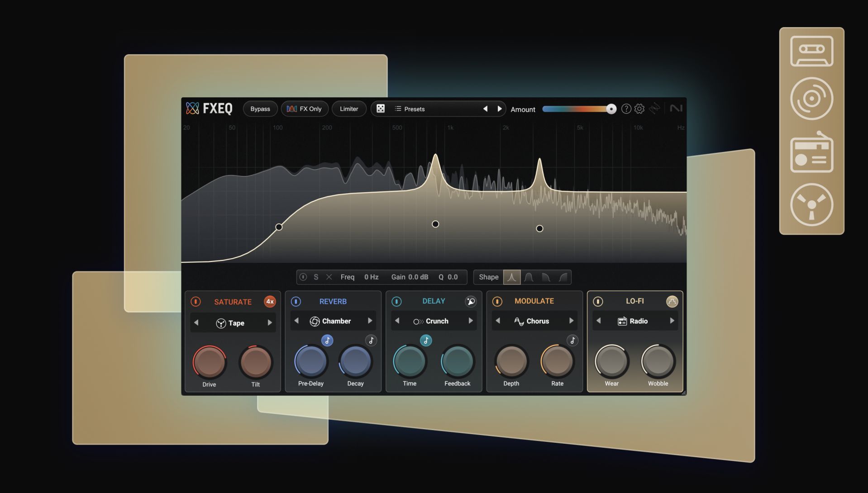Select the tape reel icon in side panel
This screenshot has height=493, width=868.
pyautogui.click(x=811, y=204)
